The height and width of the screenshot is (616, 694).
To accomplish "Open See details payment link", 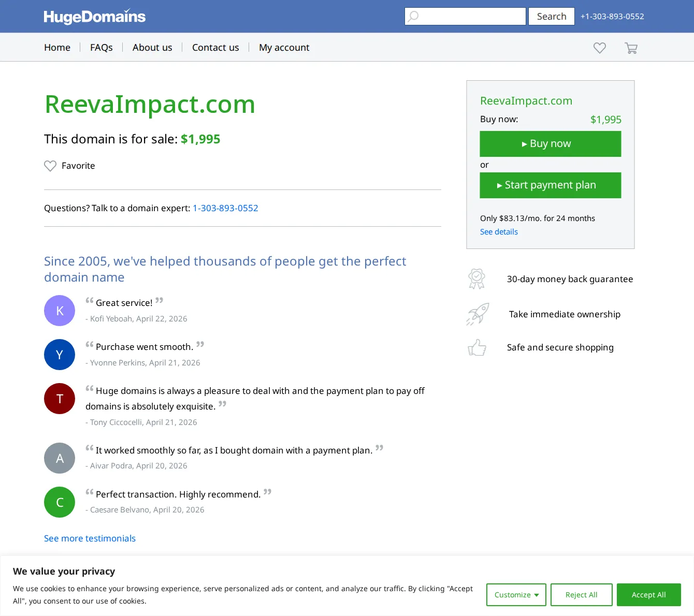I will click(x=499, y=232).
